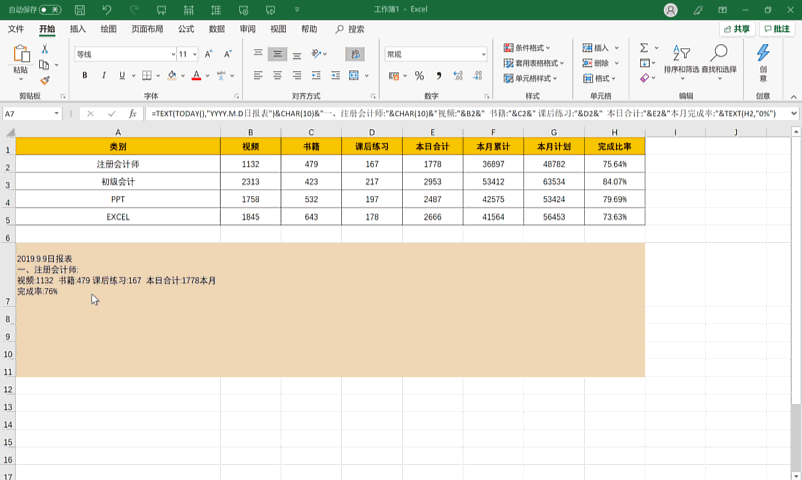
Task: Apply percent style to cells
Action: click(419, 76)
